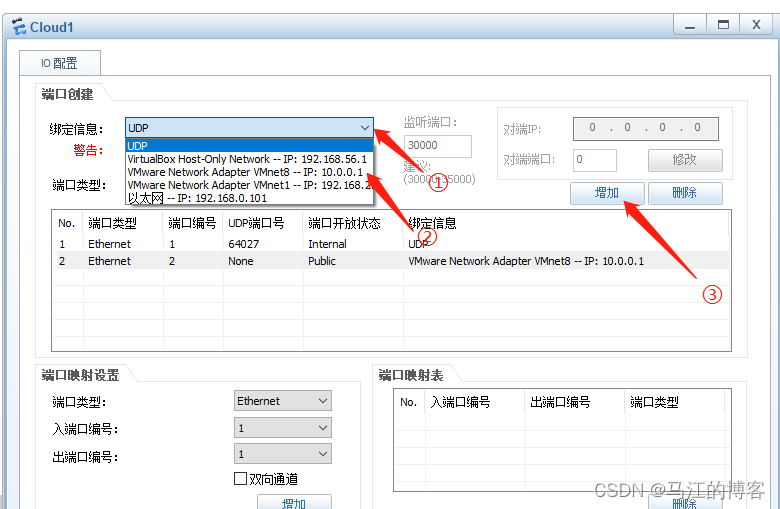Open the 入端口编号 dropdown
Screen dimensions: 780x509
point(283,427)
